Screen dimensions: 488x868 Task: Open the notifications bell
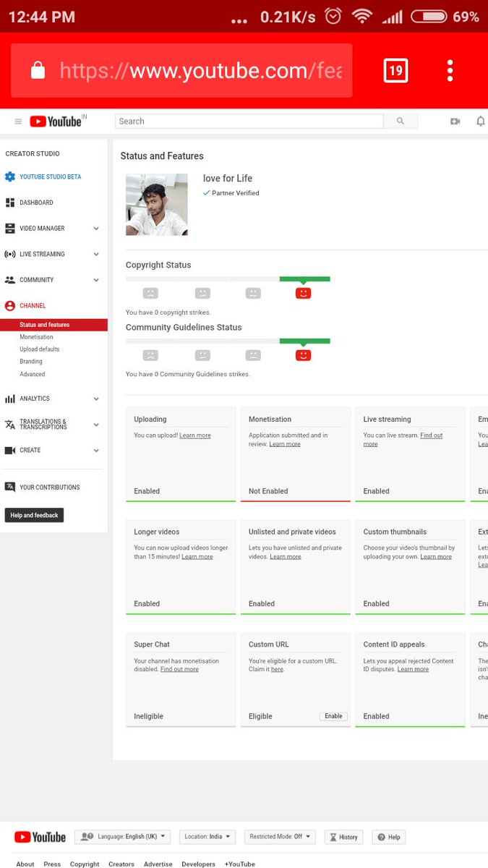point(480,122)
